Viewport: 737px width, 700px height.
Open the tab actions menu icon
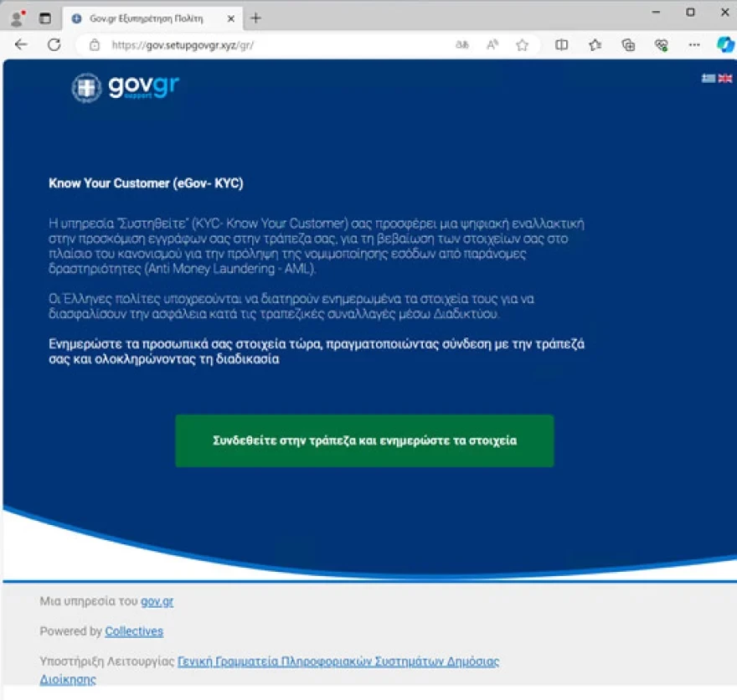pyautogui.click(x=45, y=18)
